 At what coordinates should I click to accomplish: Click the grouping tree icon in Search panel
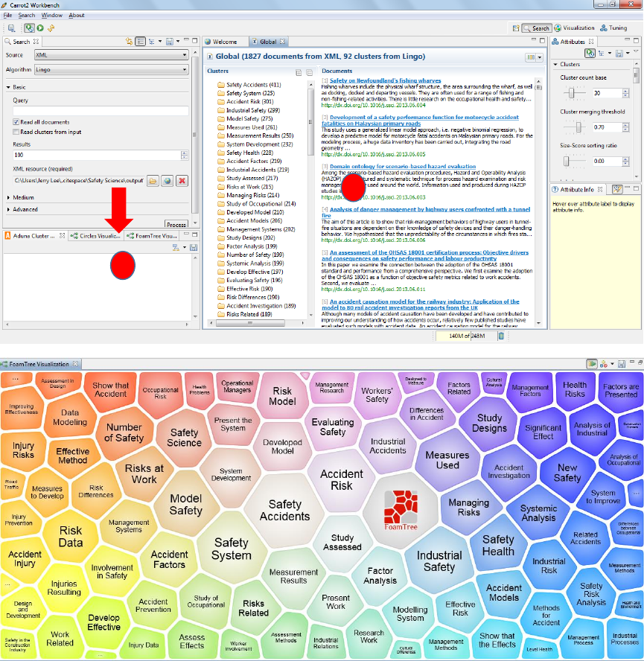coord(151,42)
